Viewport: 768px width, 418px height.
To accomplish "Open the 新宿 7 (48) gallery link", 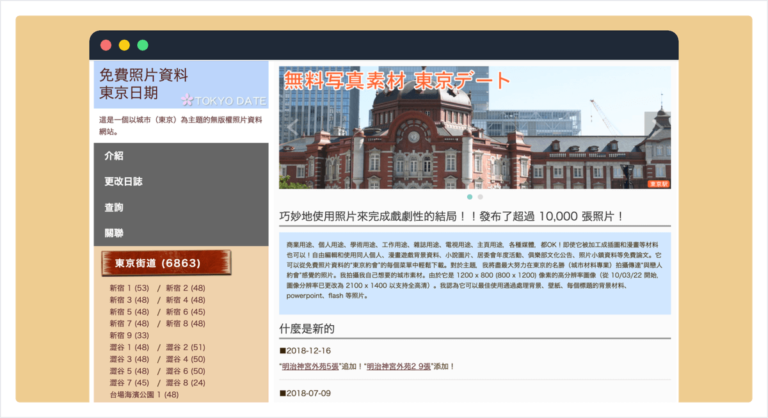I will click(x=129, y=323).
